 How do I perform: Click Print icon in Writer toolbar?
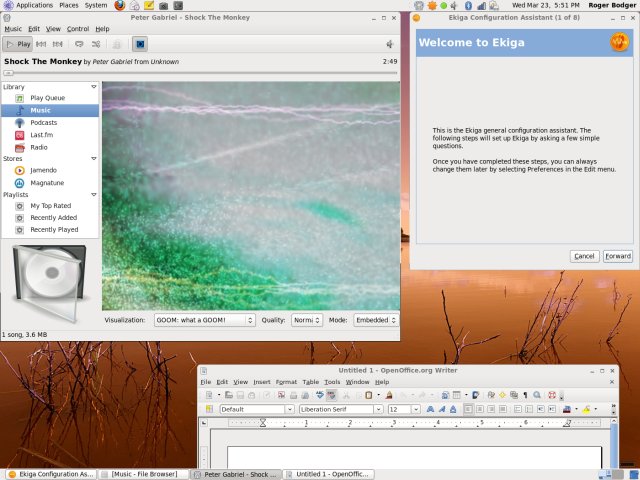[293, 395]
